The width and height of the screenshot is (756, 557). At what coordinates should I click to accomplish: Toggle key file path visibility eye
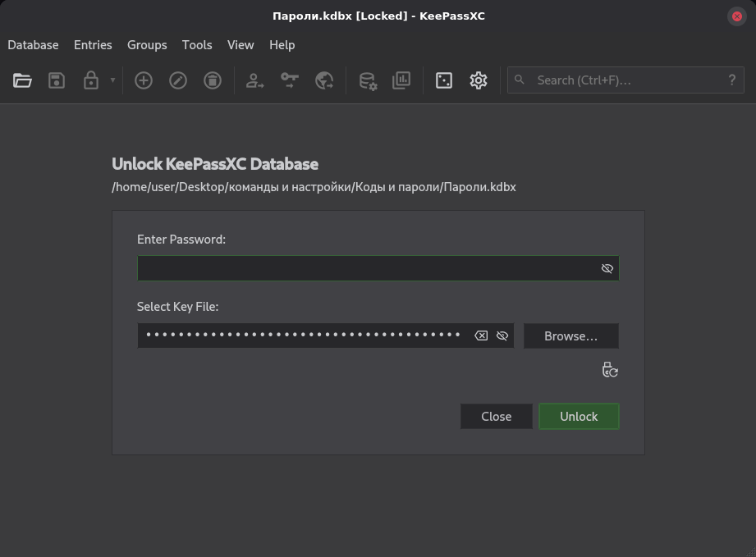[x=502, y=336]
